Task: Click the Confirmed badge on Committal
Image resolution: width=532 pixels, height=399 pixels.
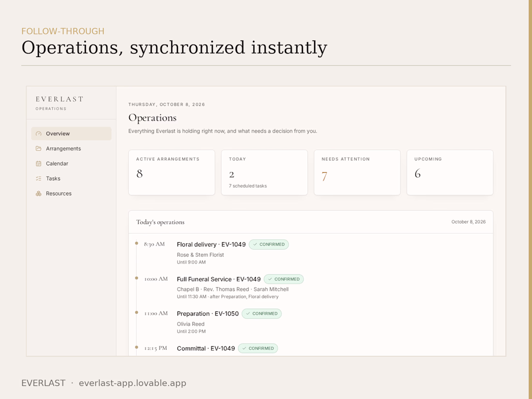Action: (258, 348)
